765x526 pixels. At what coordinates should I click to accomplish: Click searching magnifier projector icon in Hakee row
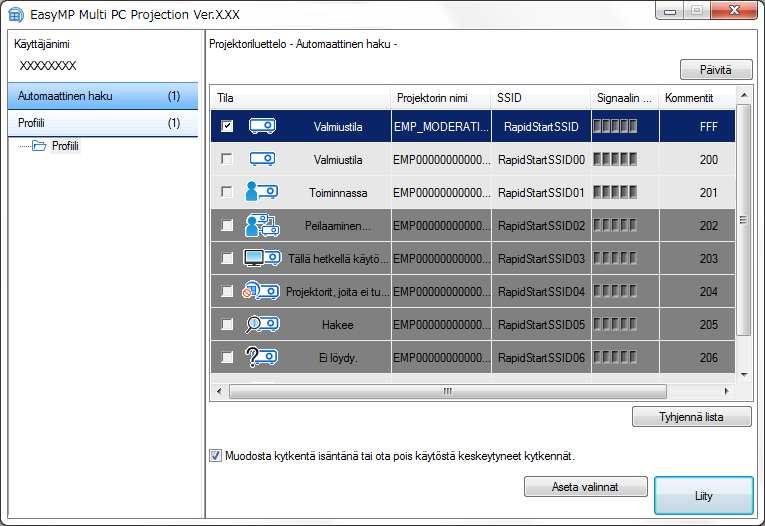click(262, 324)
